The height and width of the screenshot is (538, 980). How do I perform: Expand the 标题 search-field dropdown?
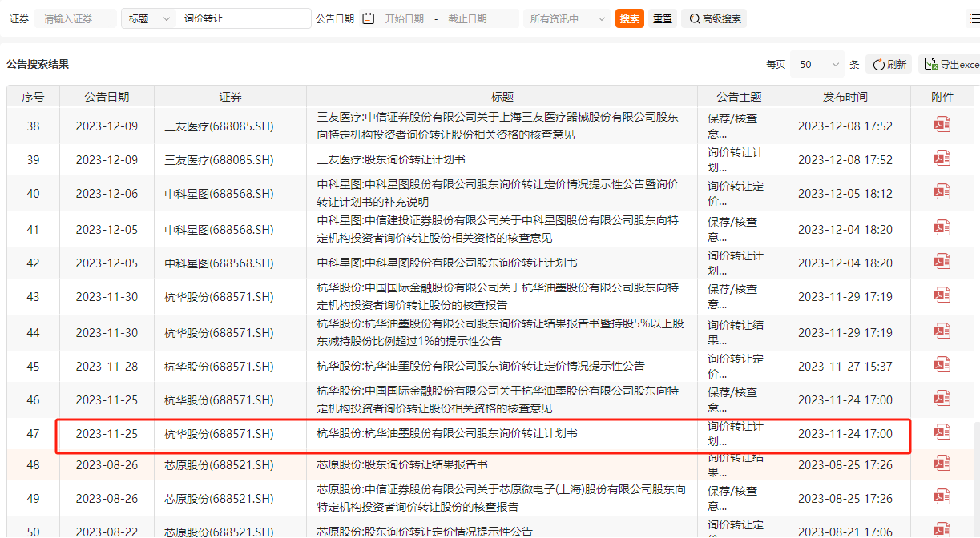tap(149, 18)
